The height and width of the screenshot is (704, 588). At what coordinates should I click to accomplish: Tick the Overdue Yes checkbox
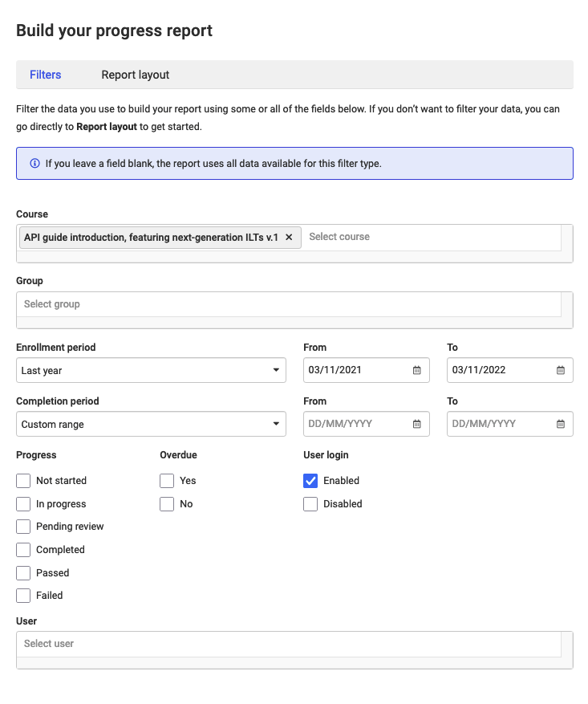pos(167,481)
